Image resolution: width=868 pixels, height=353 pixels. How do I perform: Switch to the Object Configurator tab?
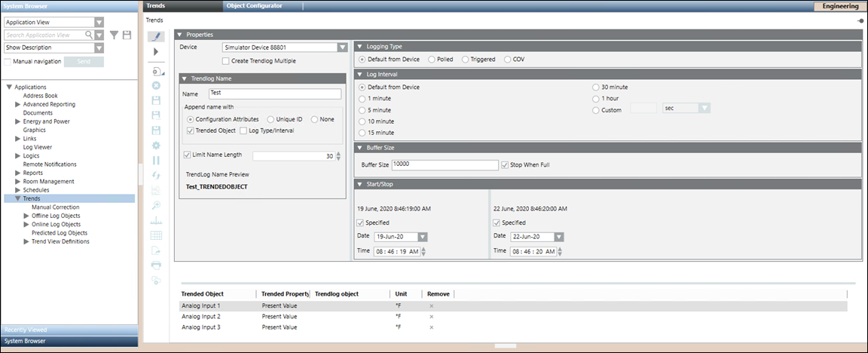(x=254, y=5)
